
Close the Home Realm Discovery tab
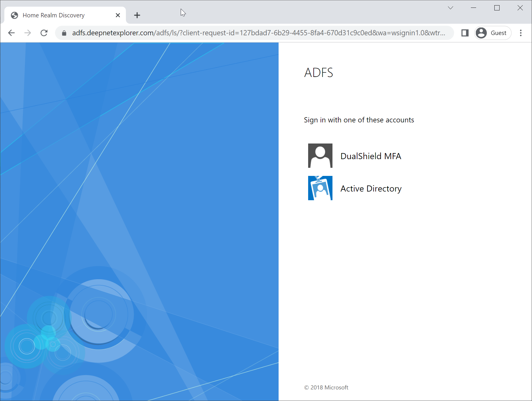pyautogui.click(x=118, y=15)
